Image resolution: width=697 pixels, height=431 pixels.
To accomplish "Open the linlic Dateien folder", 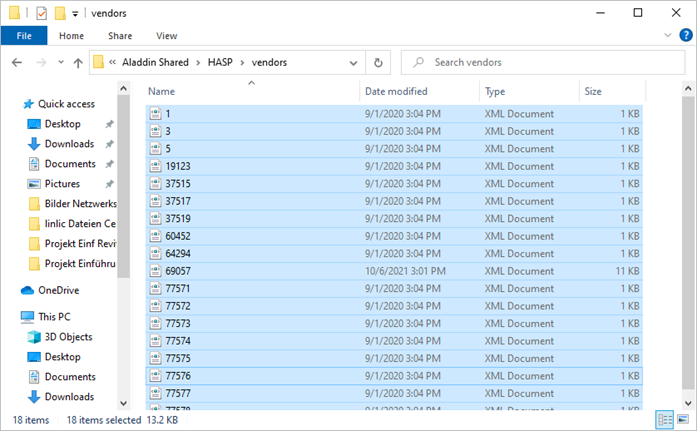I will click(80, 224).
